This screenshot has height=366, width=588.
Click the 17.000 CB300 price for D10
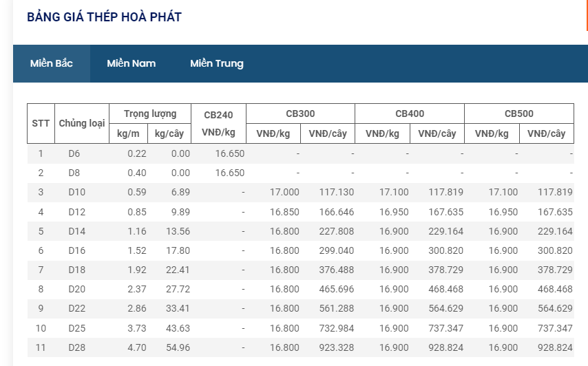(x=284, y=192)
